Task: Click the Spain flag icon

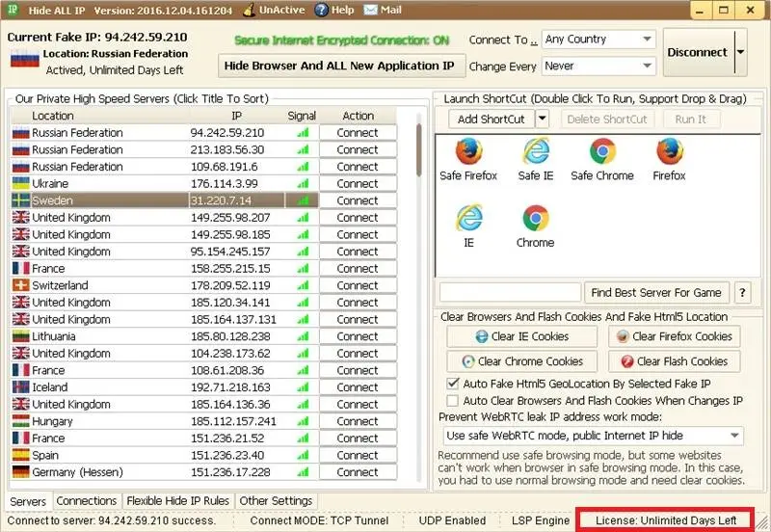Action: click(x=20, y=455)
